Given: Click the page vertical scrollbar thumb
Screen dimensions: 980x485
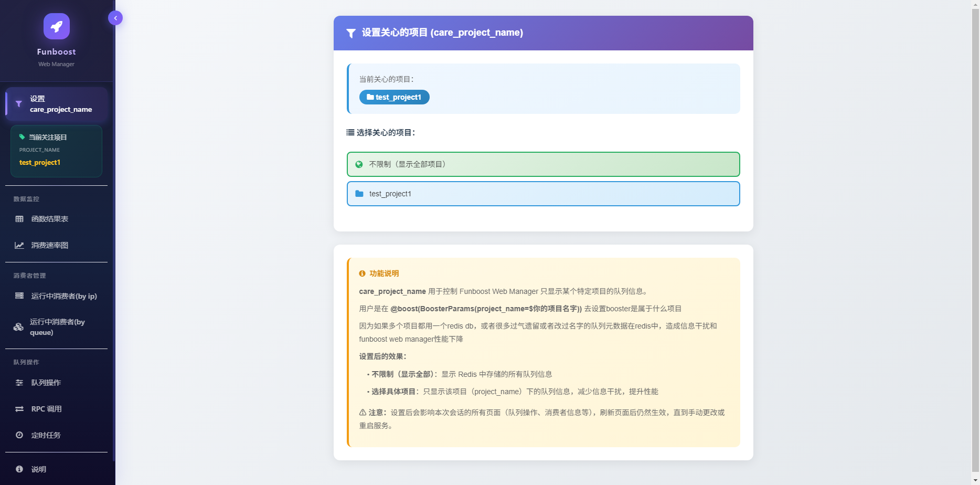Looking at the screenshot, I should [975, 240].
